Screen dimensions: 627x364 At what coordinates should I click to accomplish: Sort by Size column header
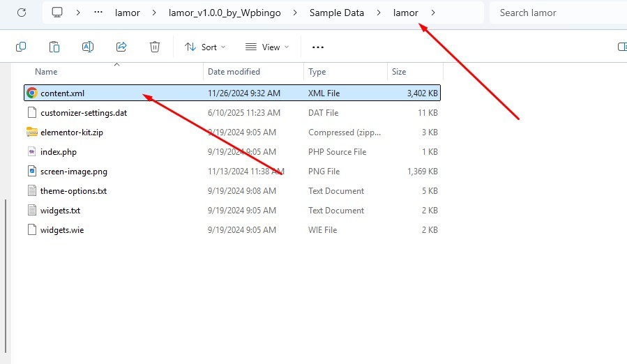click(x=399, y=72)
